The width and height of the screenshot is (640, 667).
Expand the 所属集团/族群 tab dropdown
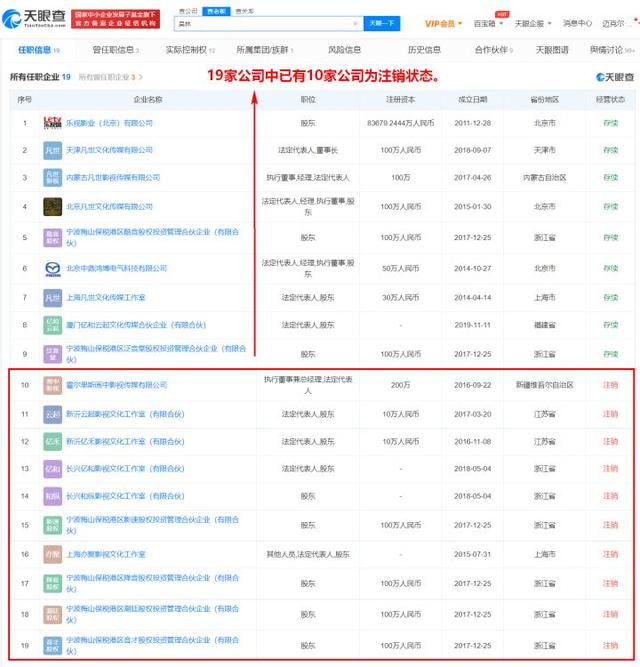click(263, 49)
